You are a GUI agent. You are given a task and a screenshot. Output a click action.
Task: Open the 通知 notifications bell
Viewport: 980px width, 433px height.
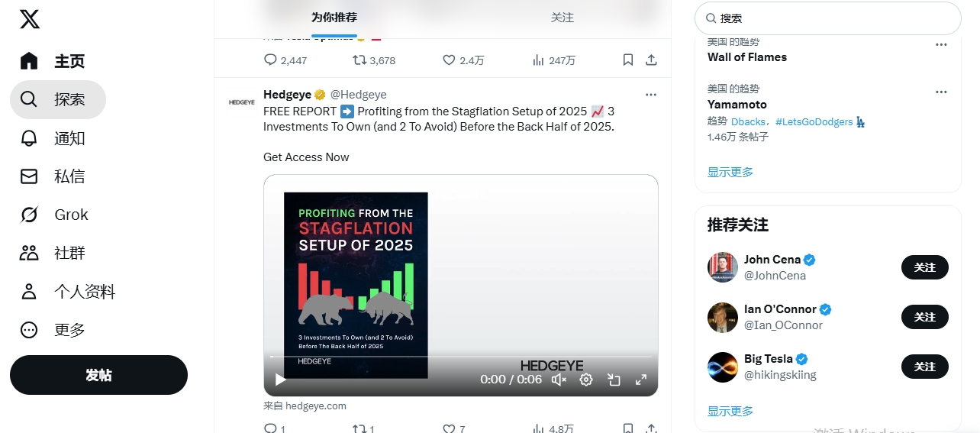click(x=29, y=138)
